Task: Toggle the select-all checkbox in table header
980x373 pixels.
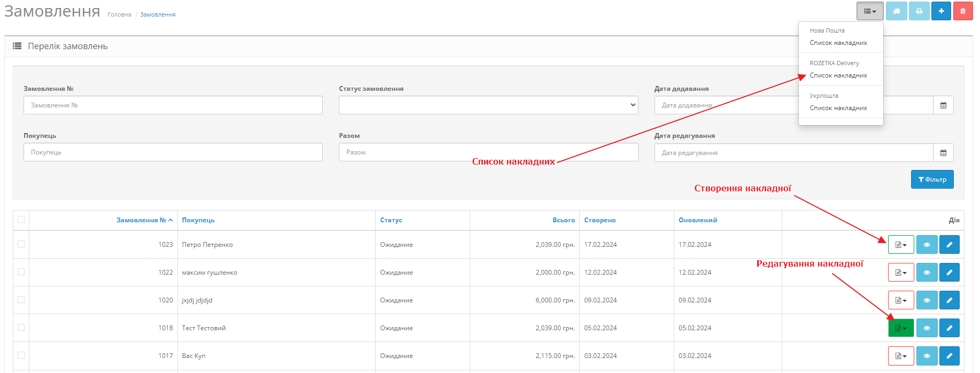Action: pos(21,219)
